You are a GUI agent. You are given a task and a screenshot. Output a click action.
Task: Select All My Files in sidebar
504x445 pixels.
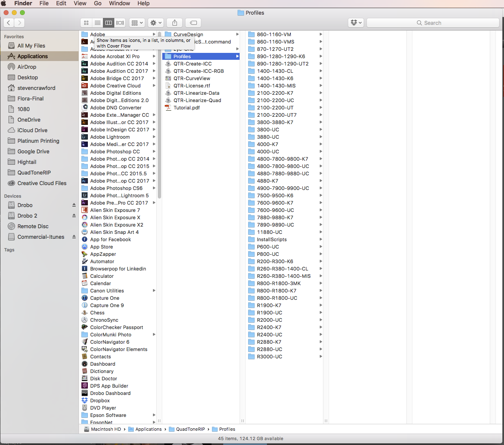pos(39,46)
